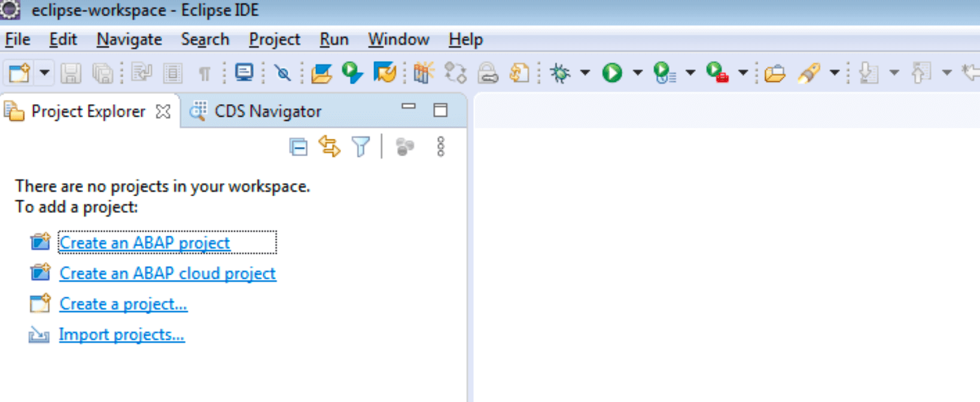This screenshot has height=402, width=980.
Task: Open the Project menu
Action: point(275,39)
